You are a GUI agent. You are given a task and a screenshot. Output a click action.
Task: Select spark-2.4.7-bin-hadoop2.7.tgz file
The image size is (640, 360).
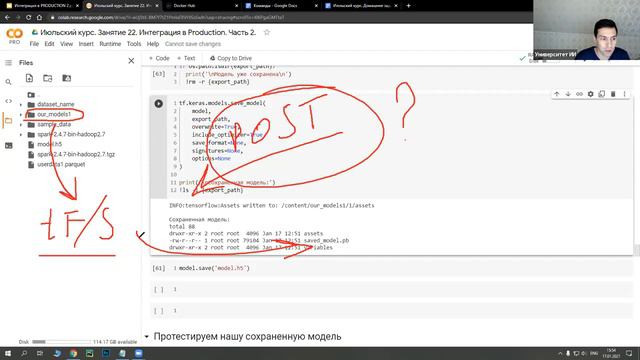76,155
